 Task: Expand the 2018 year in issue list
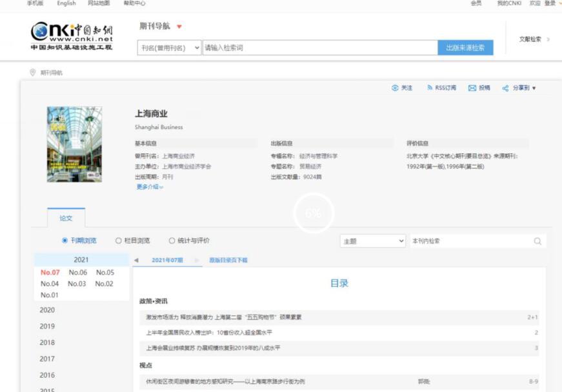[47, 342]
